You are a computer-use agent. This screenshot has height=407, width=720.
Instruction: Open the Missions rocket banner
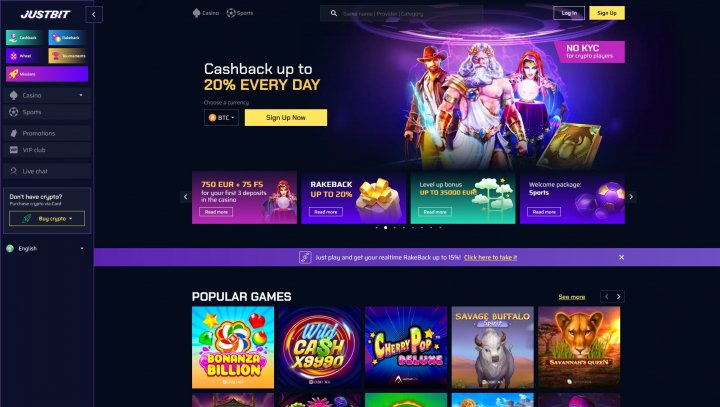(x=47, y=74)
